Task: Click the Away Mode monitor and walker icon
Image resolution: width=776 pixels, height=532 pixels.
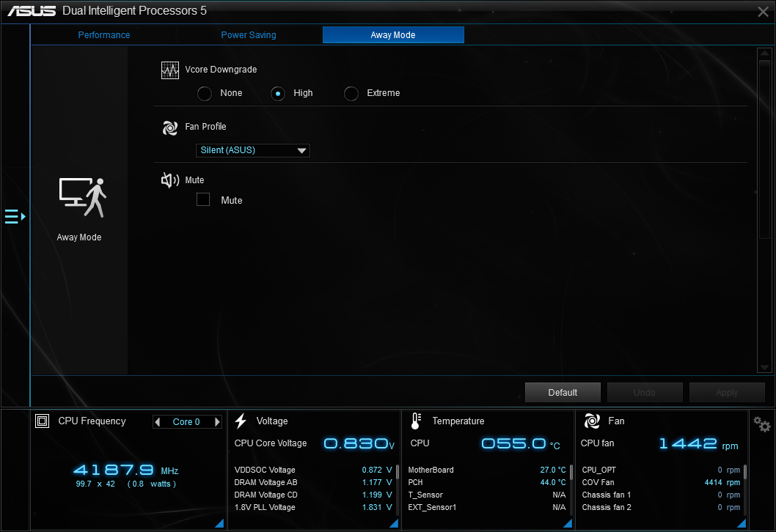Action: pos(83,197)
